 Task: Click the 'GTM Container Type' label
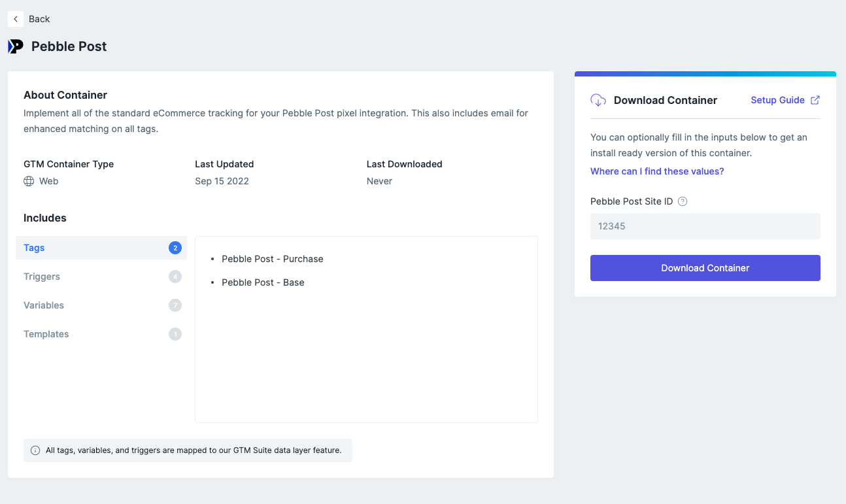pyautogui.click(x=69, y=164)
